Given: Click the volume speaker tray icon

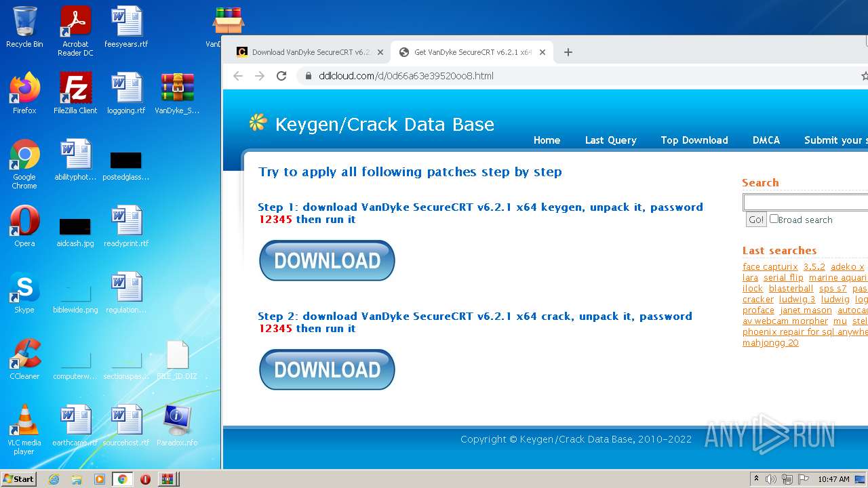Looking at the screenshot, I should (x=771, y=479).
